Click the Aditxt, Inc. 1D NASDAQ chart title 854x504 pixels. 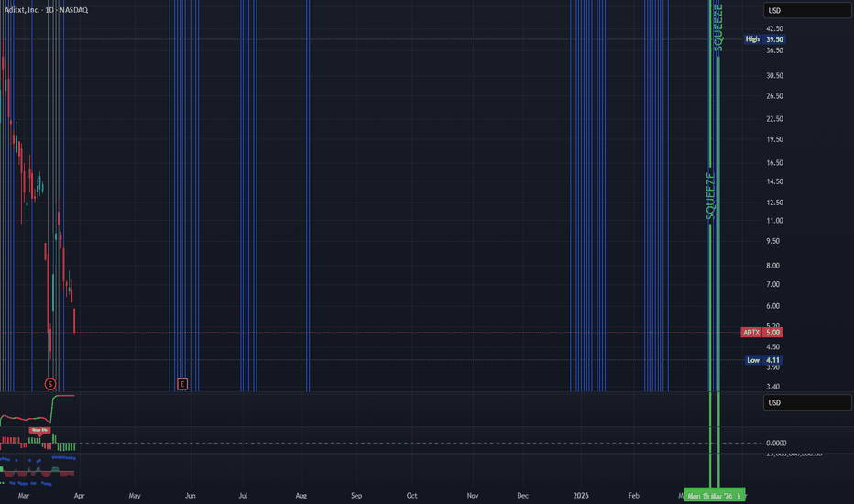pos(47,10)
